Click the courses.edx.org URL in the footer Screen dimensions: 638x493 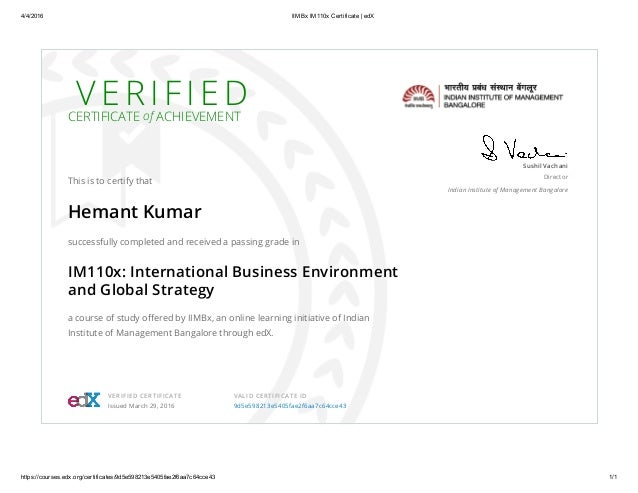click(118, 477)
